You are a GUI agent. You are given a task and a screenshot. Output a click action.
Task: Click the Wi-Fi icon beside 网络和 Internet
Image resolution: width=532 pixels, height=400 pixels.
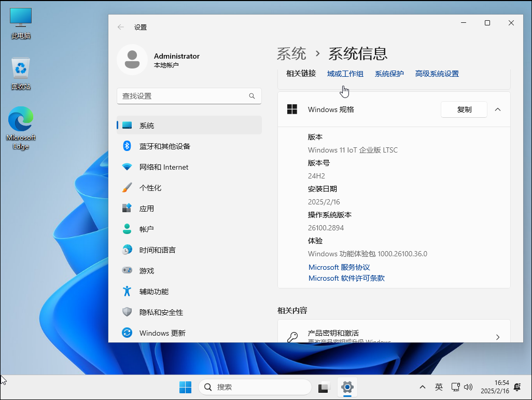tap(127, 167)
